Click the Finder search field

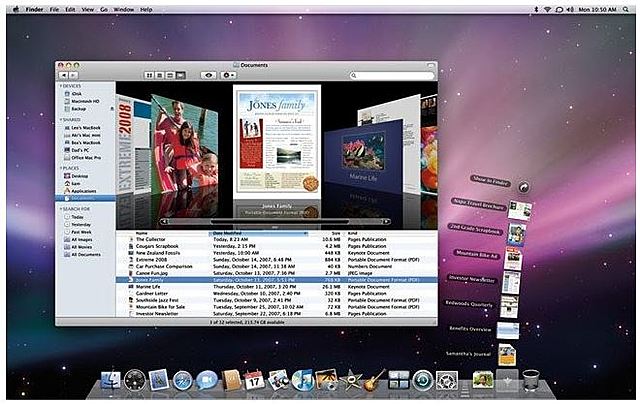coord(392,76)
